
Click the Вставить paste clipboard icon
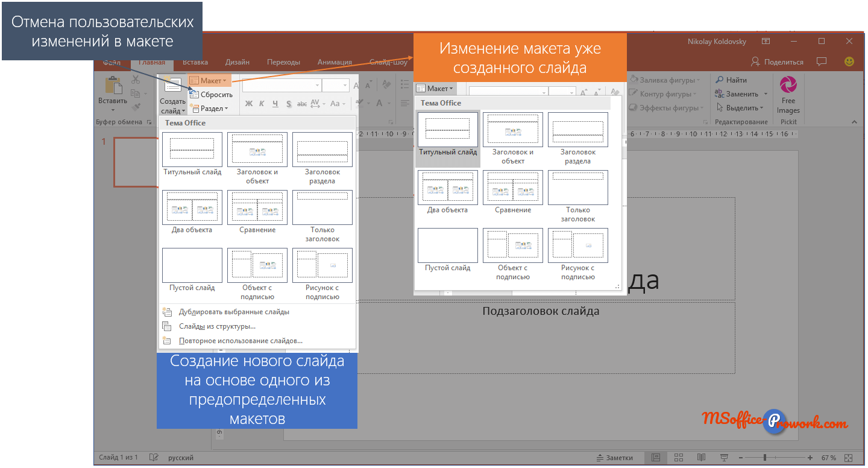coord(113,85)
